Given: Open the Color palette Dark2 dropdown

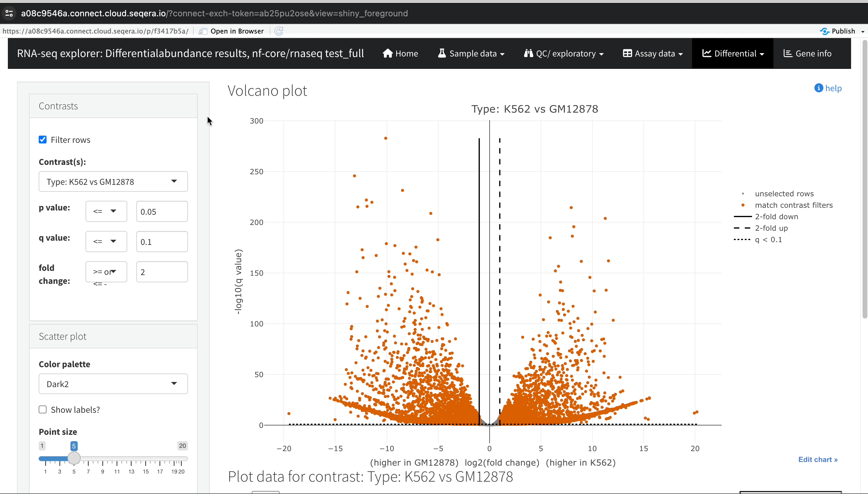Looking at the screenshot, I should [113, 384].
